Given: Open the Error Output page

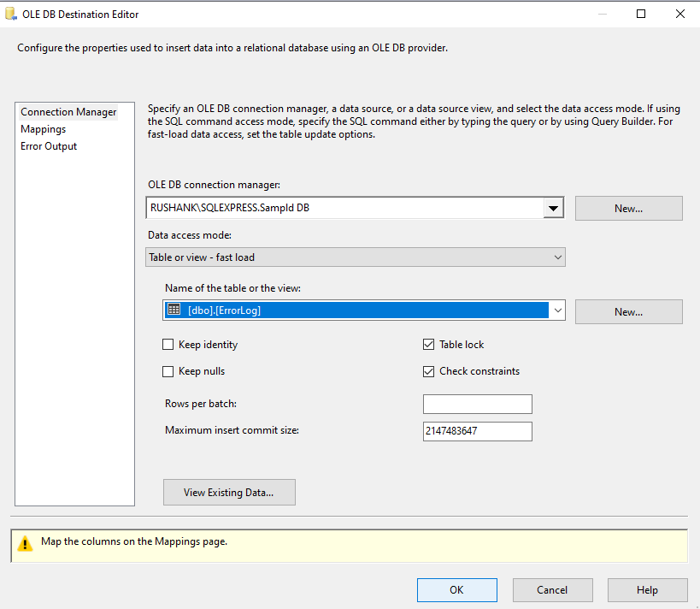Looking at the screenshot, I should click(49, 146).
